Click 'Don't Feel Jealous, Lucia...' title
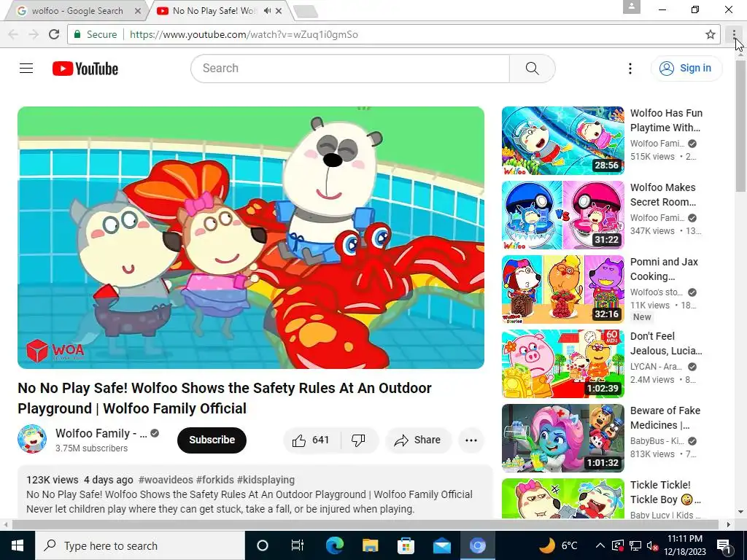This screenshot has width=747, height=560. pos(666,343)
